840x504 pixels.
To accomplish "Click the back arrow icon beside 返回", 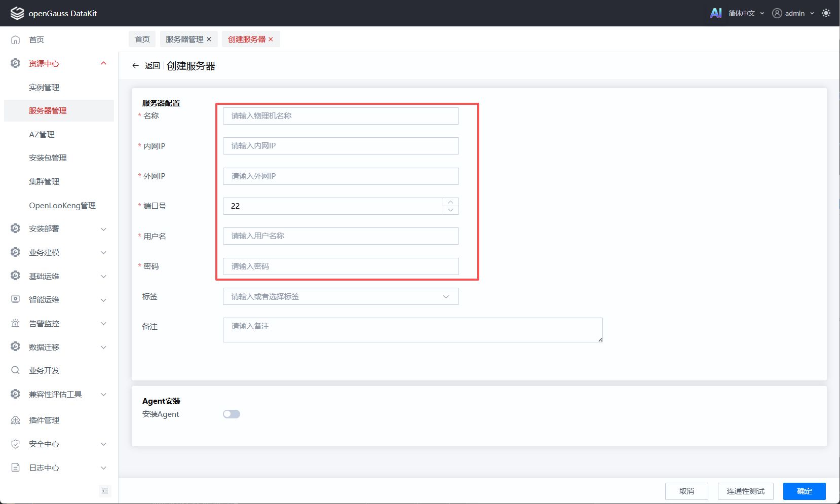I will (x=135, y=65).
